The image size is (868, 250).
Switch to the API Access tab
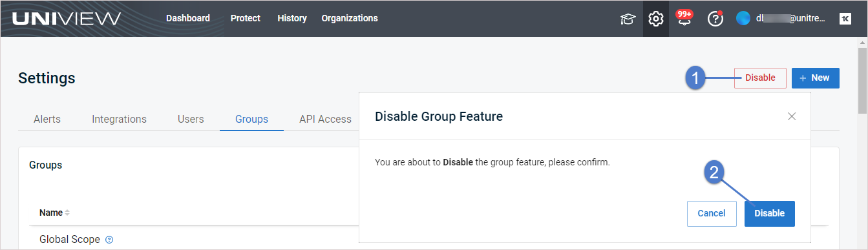pos(325,119)
